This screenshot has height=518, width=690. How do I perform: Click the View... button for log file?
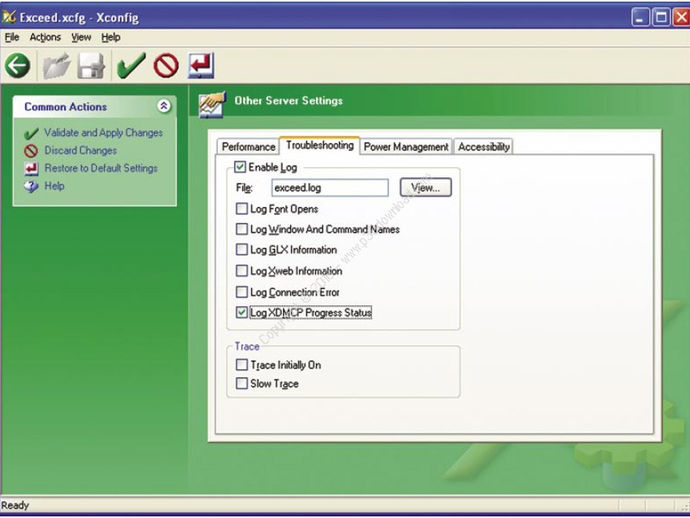pyautogui.click(x=426, y=187)
